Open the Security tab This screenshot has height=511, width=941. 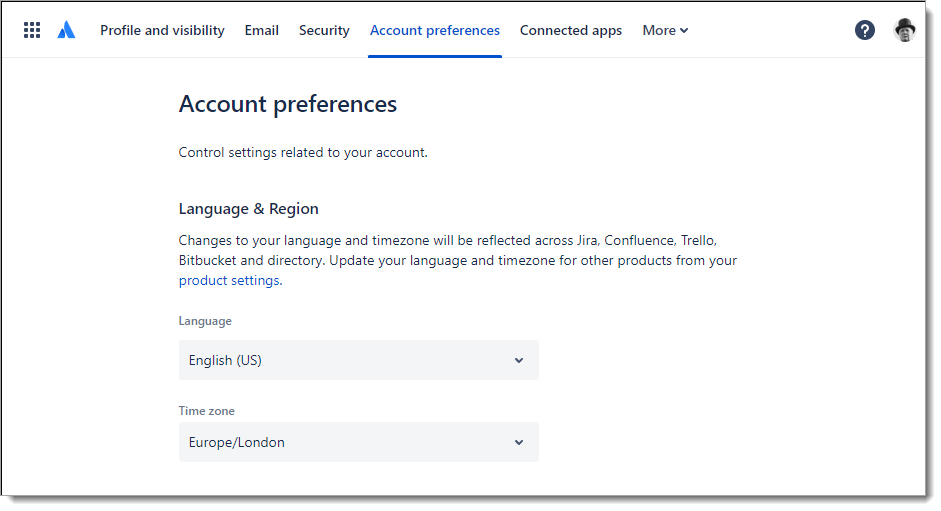(324, 30)
